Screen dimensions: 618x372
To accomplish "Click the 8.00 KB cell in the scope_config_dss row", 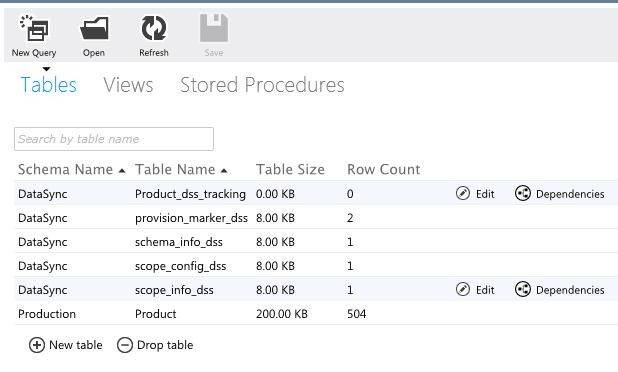I will [x=275, y=266].
